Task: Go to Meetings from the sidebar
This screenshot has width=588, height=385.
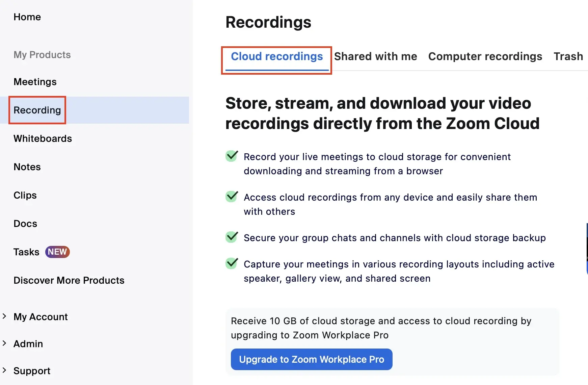Action: click(35, 81)
